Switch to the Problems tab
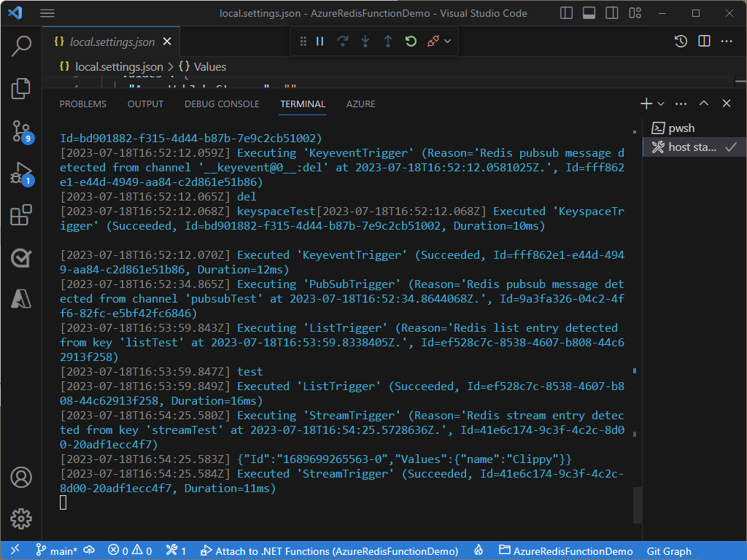Image resolution: width=747 pixels, height=560 pixels. tap(82, 104)
